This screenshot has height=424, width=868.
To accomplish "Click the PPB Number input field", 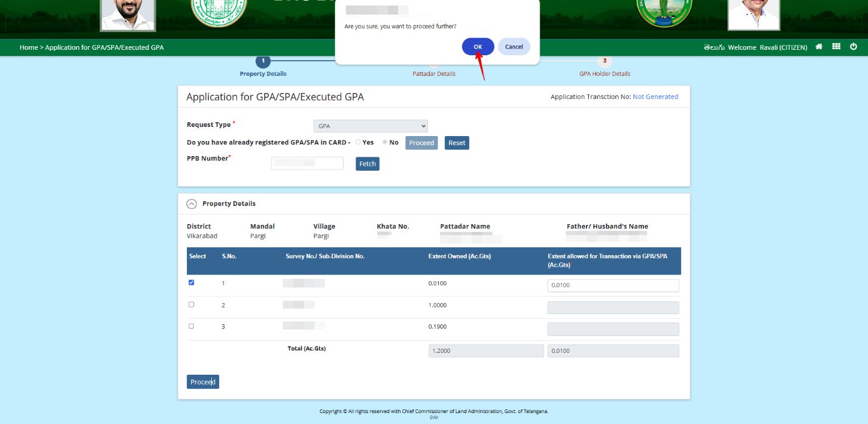I will click(307, 163).
